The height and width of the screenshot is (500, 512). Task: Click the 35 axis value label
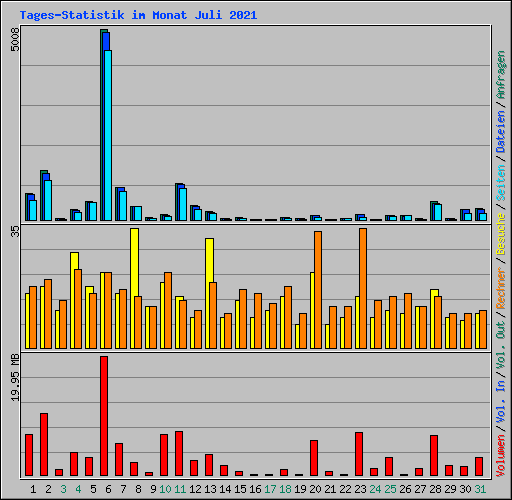click(x=15, y=232)
